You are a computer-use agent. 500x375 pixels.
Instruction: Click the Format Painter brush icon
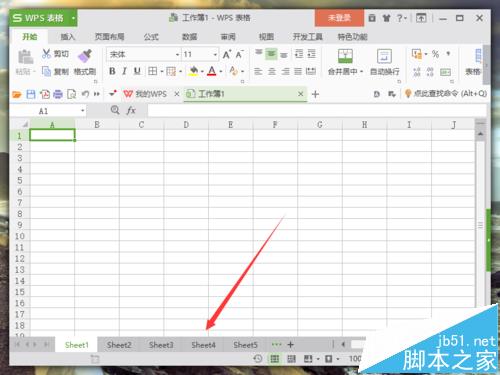pos(85,56)
